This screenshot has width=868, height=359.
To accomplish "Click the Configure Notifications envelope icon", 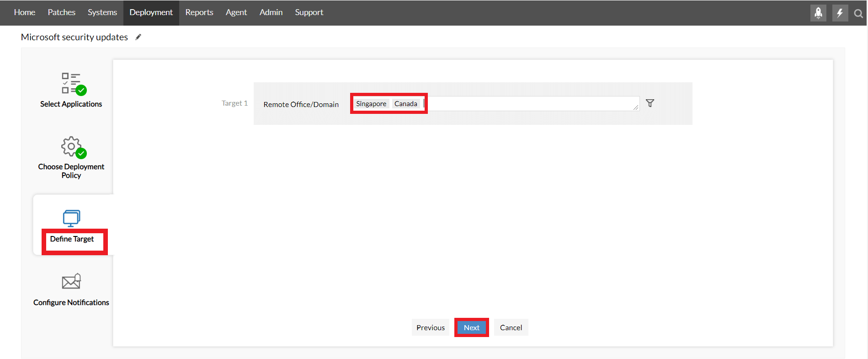I will [71, 281].
